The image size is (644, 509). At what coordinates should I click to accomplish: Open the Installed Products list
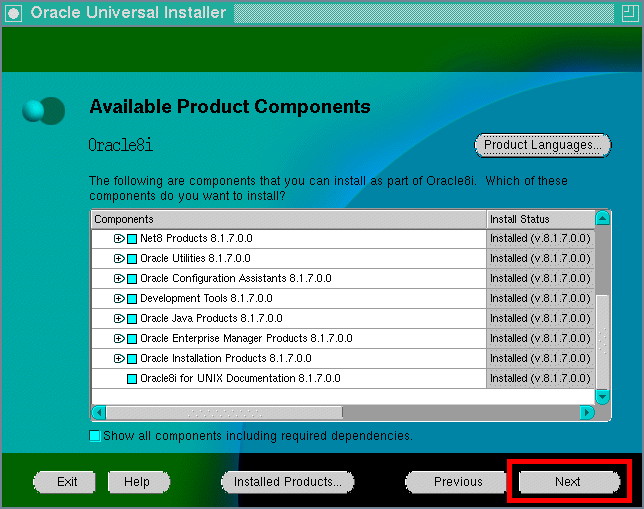pyautogui.click(x=288, y=482)
